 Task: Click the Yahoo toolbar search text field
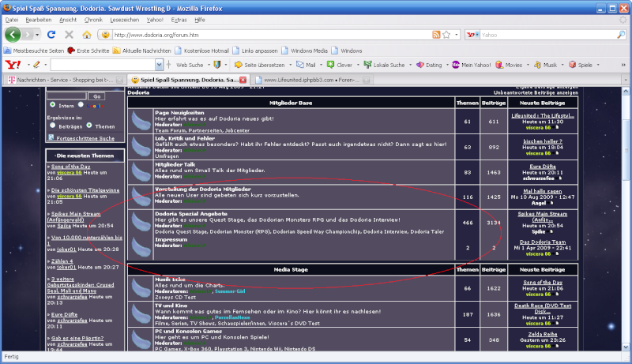103,65
